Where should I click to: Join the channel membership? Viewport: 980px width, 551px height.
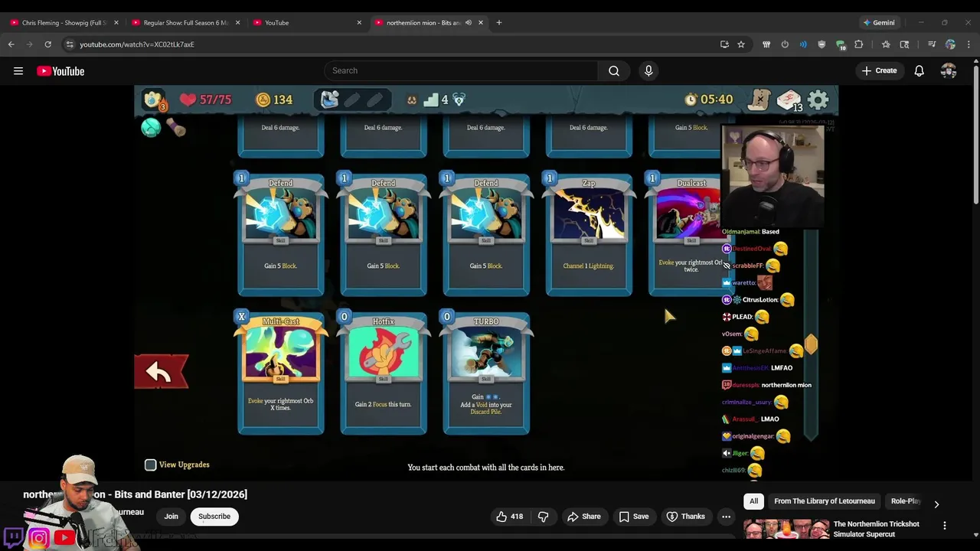click(171, 517)
